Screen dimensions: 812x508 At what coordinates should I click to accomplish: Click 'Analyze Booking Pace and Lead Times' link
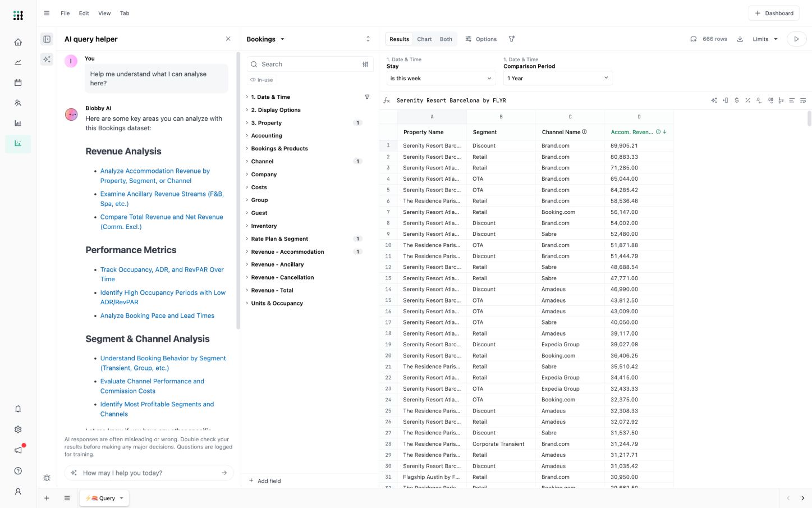157,315
